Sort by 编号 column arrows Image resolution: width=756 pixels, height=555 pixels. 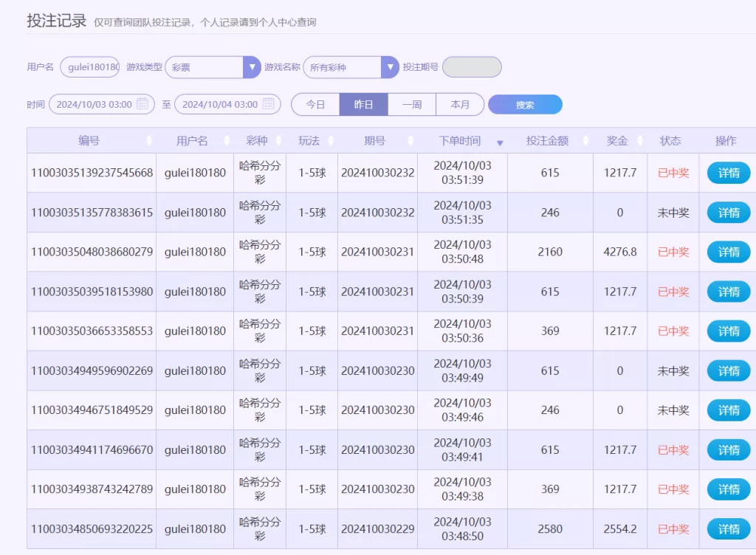(x=149, y=141)
